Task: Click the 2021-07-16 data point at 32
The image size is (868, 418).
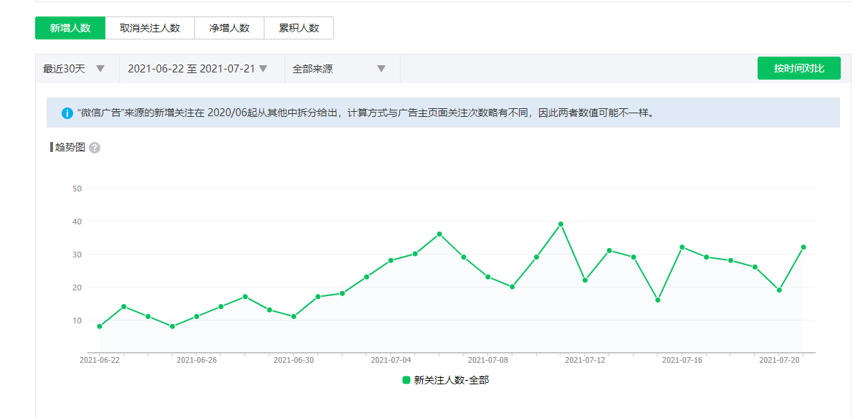Action: [682, 247]
